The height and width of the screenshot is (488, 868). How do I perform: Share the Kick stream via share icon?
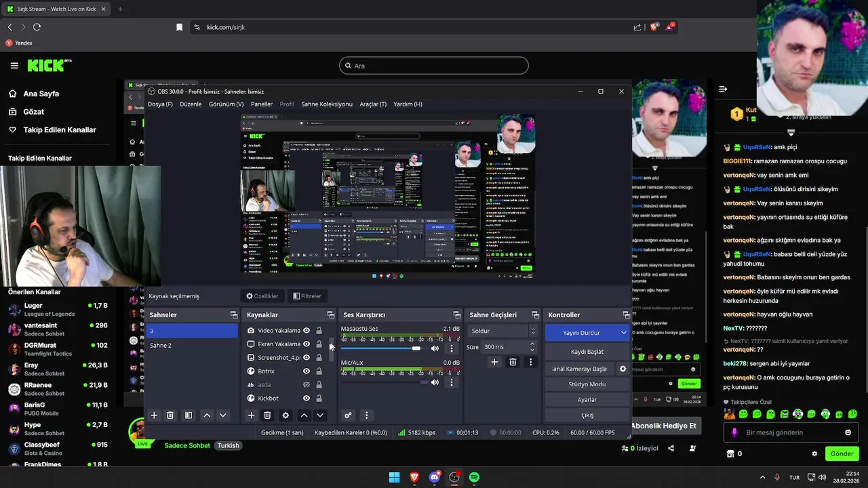[671, 448]
